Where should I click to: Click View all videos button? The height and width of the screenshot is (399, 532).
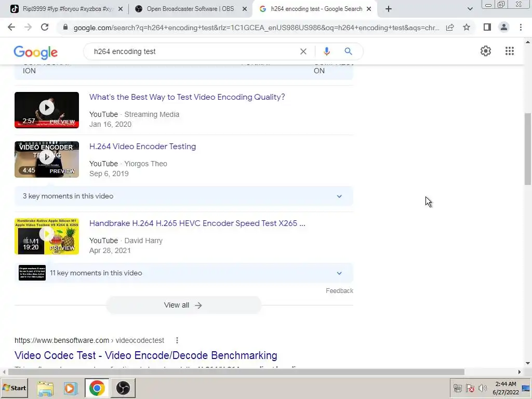coord(183,305)
